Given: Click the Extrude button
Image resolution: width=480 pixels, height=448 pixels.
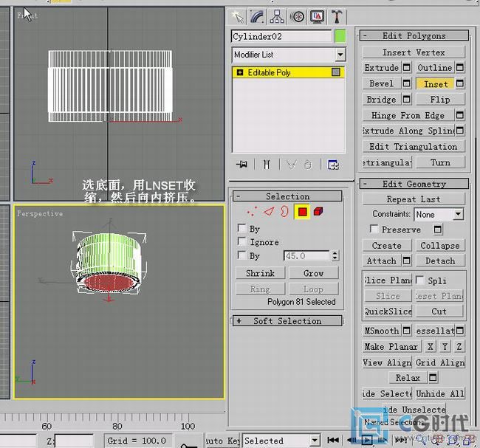Looking at the screenshot, I should coord(382,67).
